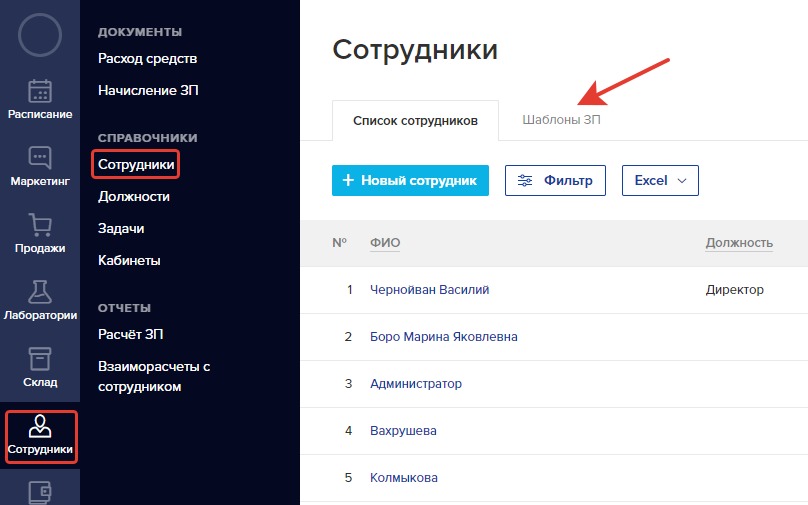This screenshot has height=505, width=808.
Task: Open Взаиморасчеты с сотрудником report
Action: pyautogui.click(x=154, y=377)
